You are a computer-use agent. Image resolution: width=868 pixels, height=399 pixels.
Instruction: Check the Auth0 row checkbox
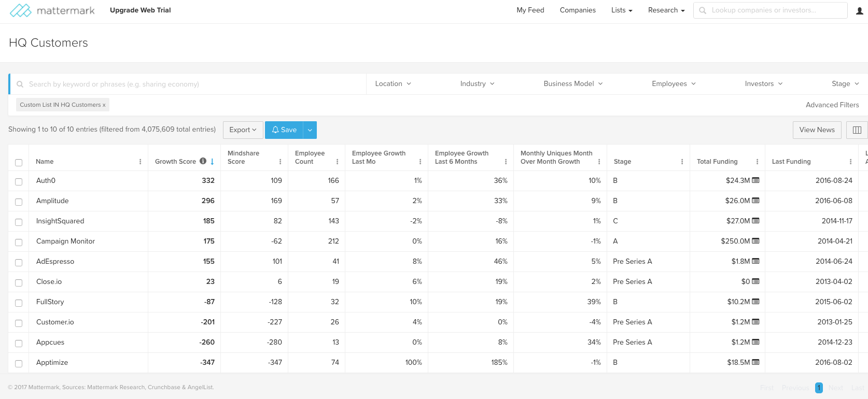coord(19,182)
